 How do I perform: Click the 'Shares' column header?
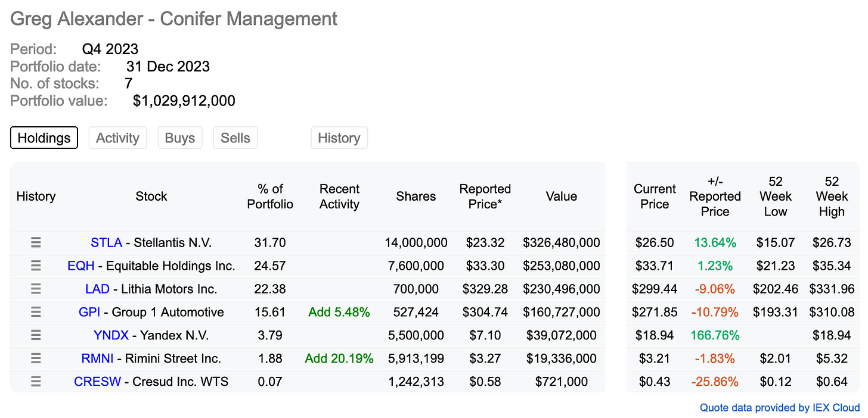pos(416,196)
